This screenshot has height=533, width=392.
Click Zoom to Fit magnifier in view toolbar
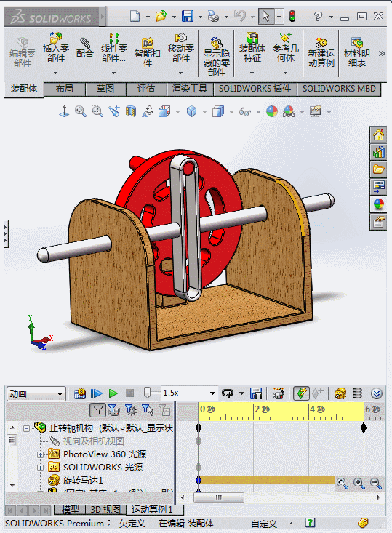[81, 111]
